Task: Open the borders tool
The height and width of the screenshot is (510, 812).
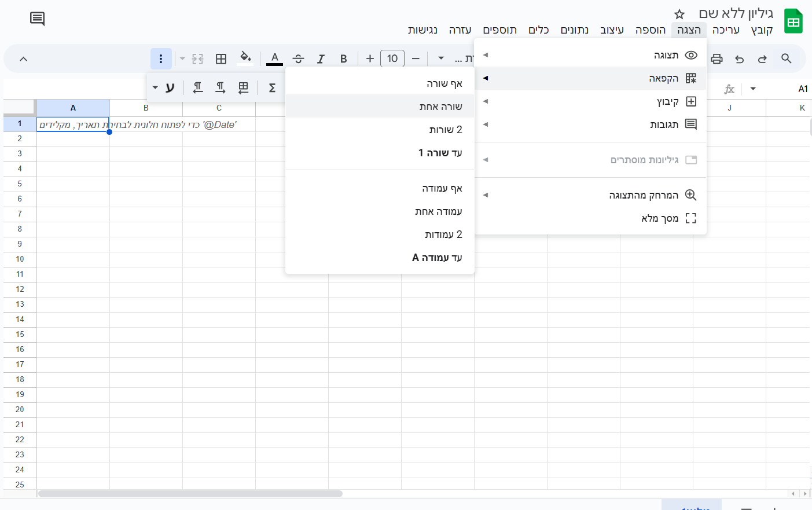Action: tap(221, 58)
